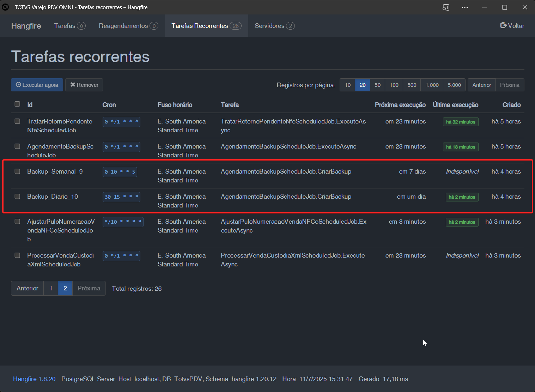The height and width of the screenshot is (392, 535).
Task: Click the cast screen icon in title bar
Action: point(446,7)
